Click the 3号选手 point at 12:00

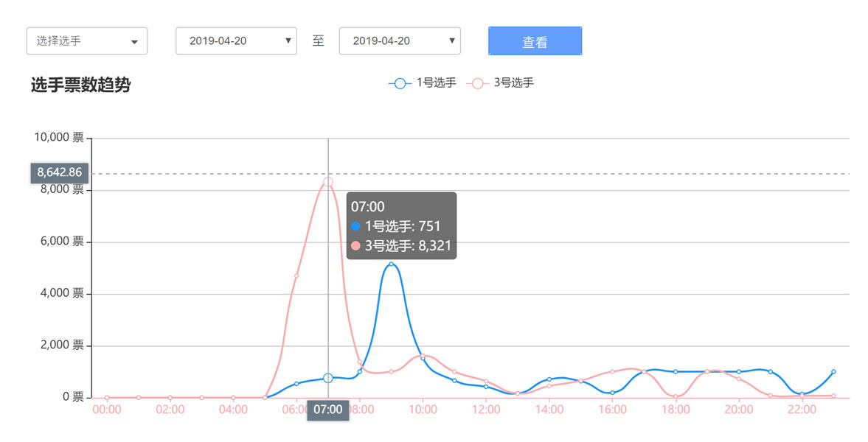coord(486,381)
